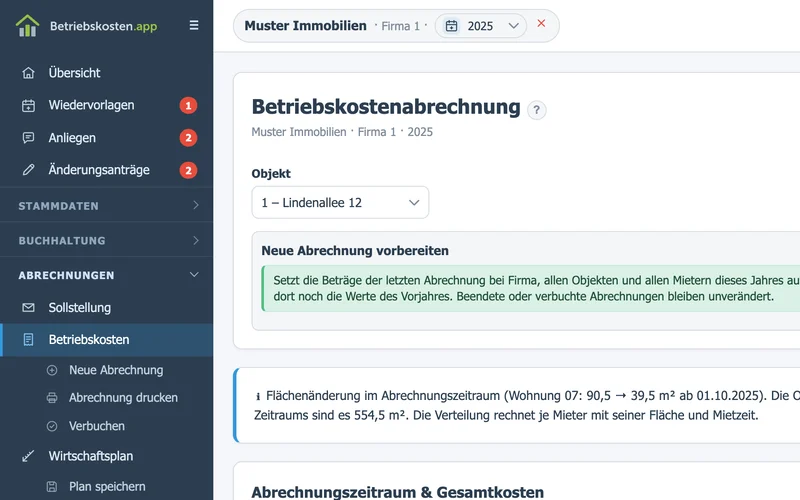Click the plus icon beside Neue Abrechnung
800x500 pixels.
click(x=52, y=370)
